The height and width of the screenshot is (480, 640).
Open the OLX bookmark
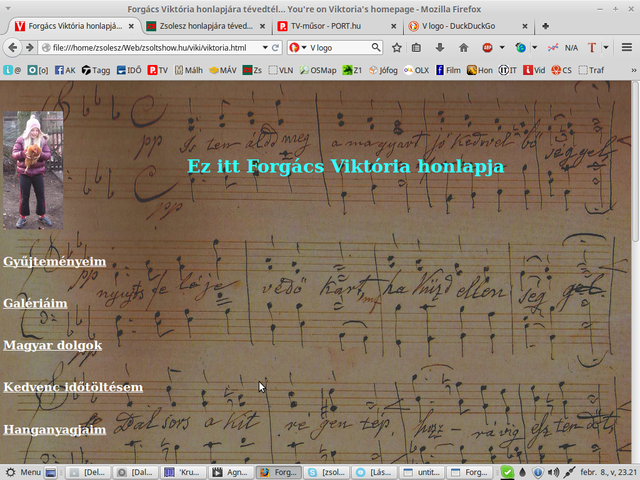pyautogui.click(x=416, y=70)
